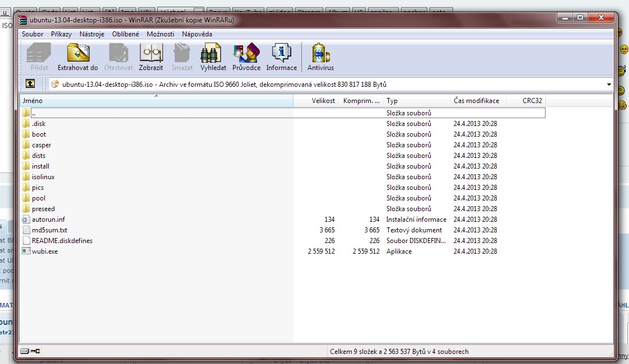Screen dimensions: 629x364
Task: Click the file name 'md5sum.txt'
Action: click(50, 230)
